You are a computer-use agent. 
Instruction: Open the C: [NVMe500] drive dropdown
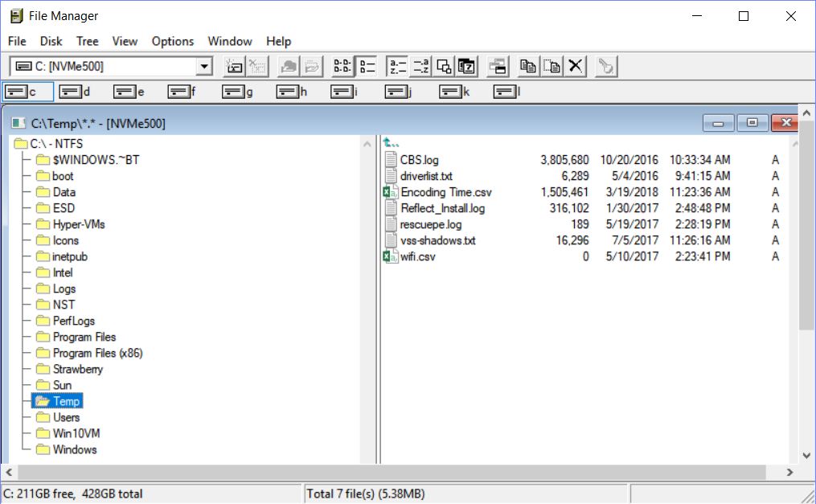click(x=204, y=67)
